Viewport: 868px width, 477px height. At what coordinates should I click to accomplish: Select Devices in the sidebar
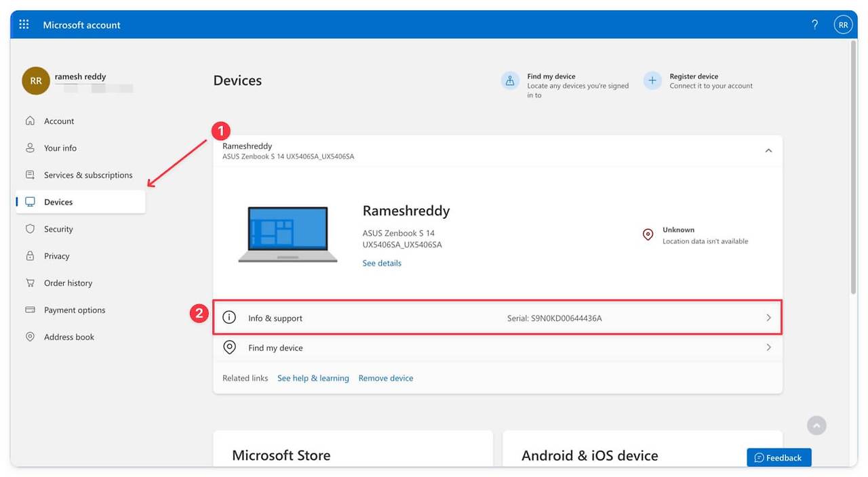pyautogui.click(x=81, y=202)
